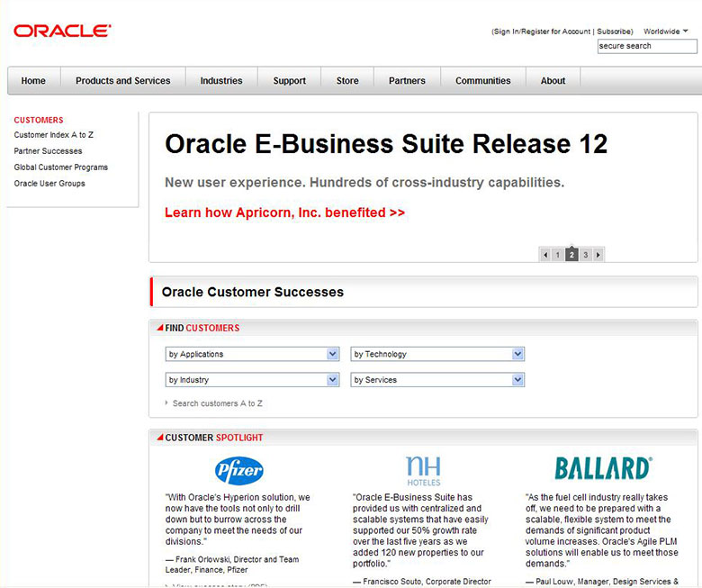Open Customer Index A to Z link
The width and height of the screenshot is (702, 588).
point(53,135)
